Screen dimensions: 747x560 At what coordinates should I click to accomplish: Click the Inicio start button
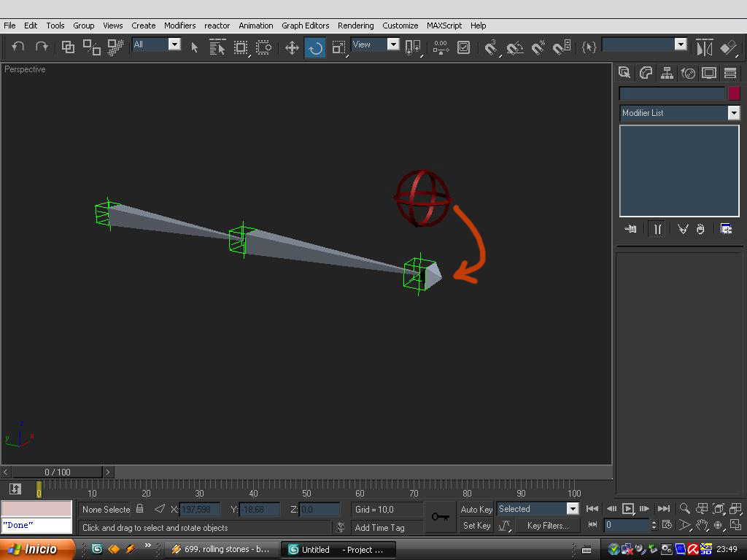click(x=37, y=549)
